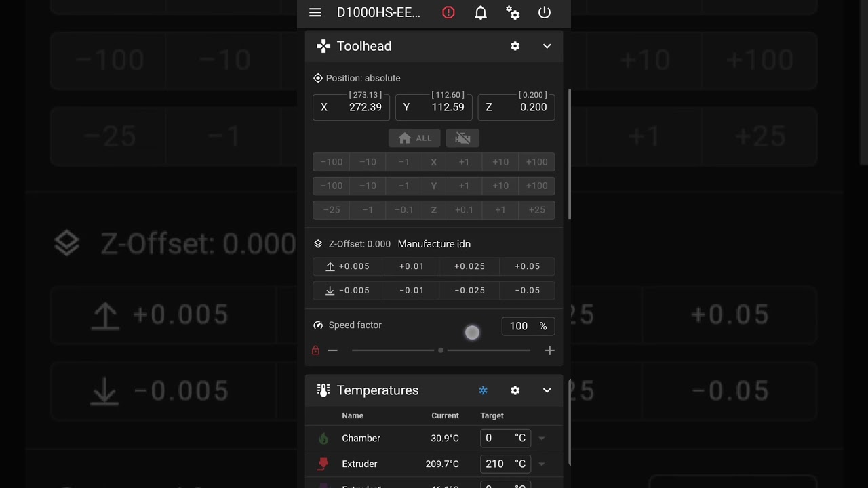Image resolution: width=868 pixels, height=488 pixels.
Task: Click the D1000HS printer name title
Action: (379, 13)
